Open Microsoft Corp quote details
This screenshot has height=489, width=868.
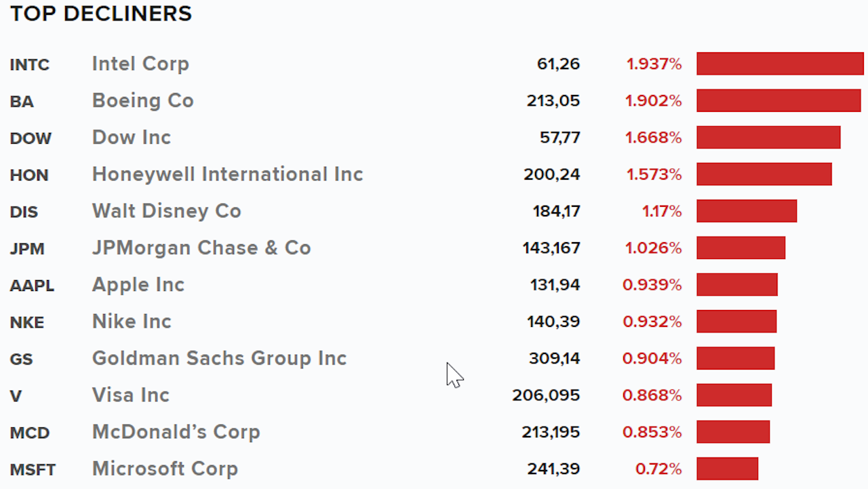[165, 469]
